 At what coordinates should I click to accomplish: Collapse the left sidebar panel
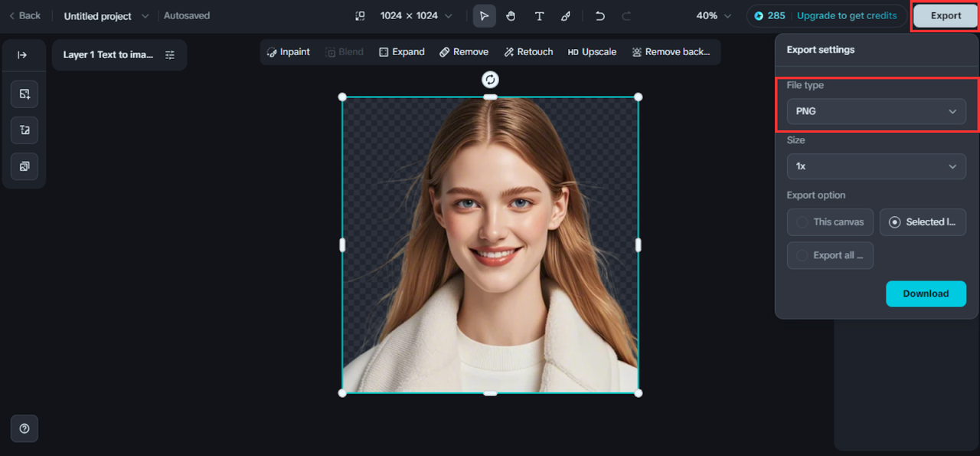(x=22, y=55)
